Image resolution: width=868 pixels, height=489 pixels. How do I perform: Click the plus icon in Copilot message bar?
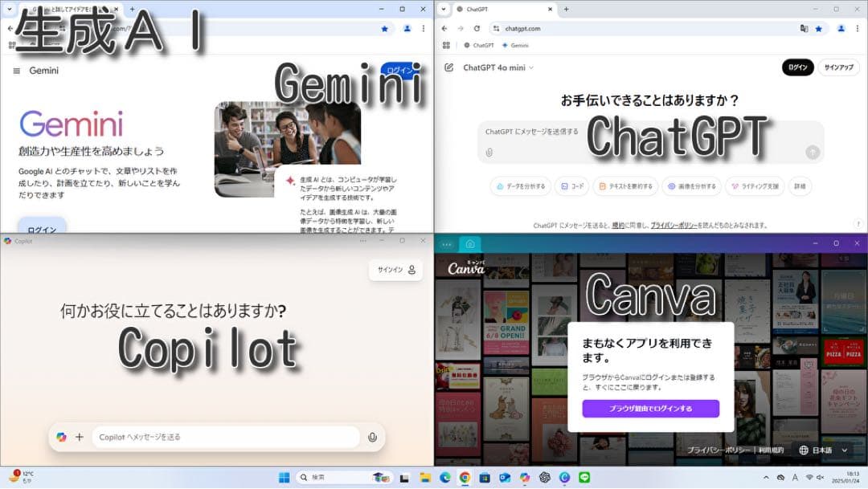(80, 437)
